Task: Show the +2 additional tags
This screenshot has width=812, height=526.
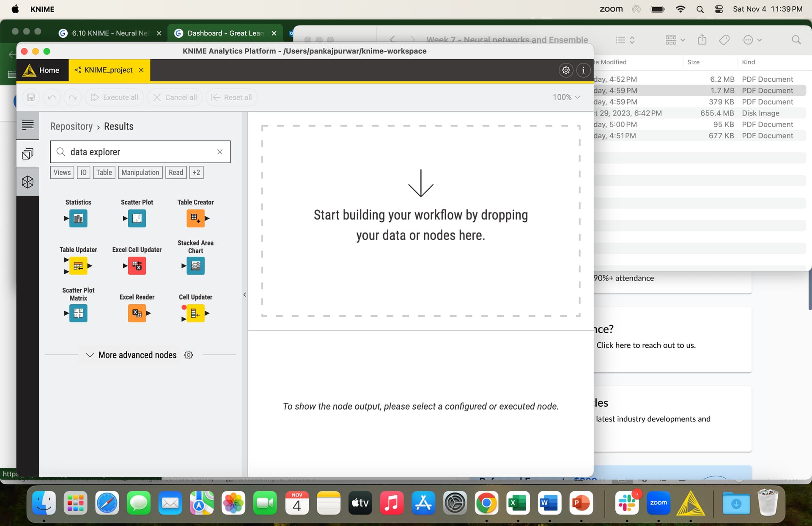Action: point(196,173)
